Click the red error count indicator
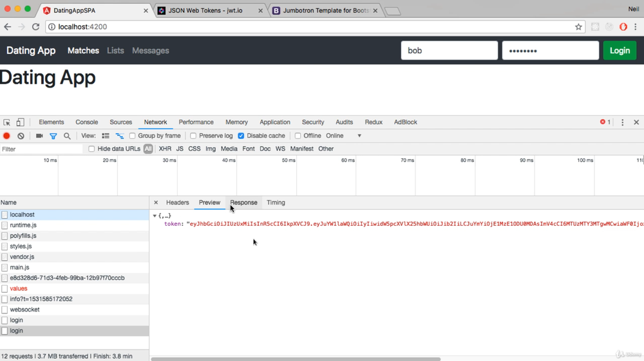Viewport: 644px width, 361px height. [x=605, y=122]
